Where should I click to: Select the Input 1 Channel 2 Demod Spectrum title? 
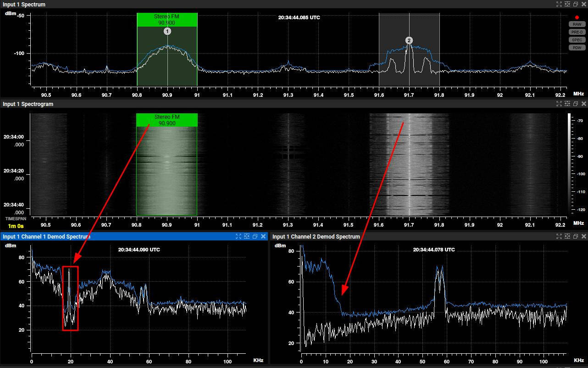point(316,237)
